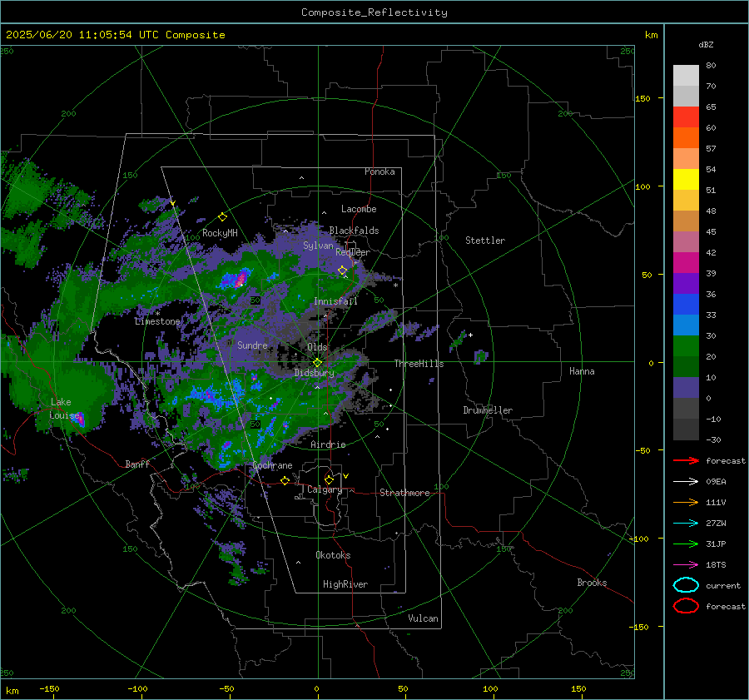Viewport: 749px width, 700px height.
Task: Pick the bright green 20–30 dBZ swatch
Action: point(686,345)
